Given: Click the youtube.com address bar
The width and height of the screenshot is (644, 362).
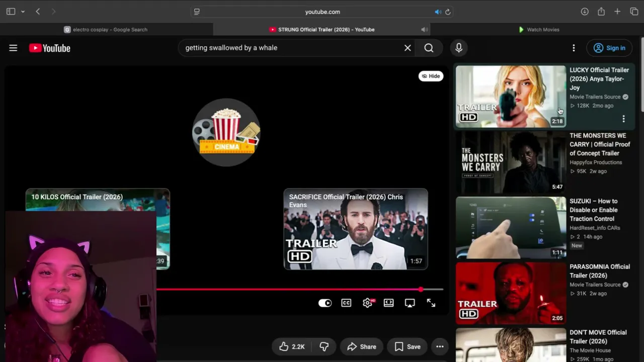Looking at the screenshot, I should (322, 12).
